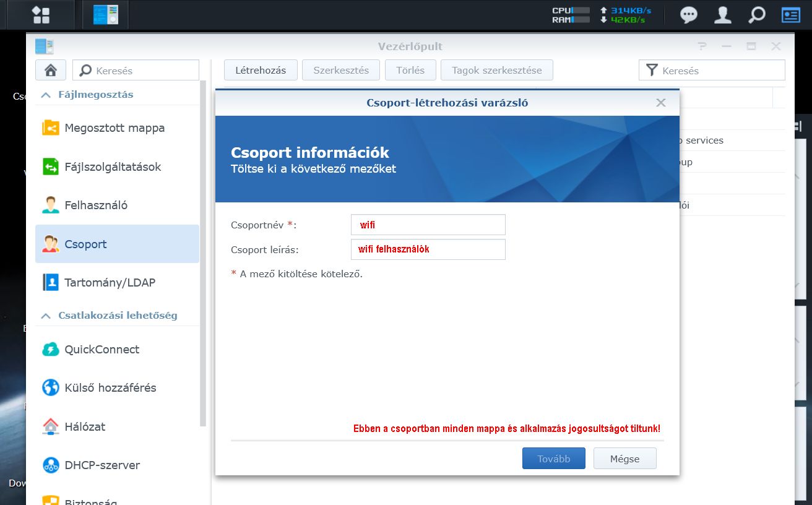Click the filter search field on the right

718,71
